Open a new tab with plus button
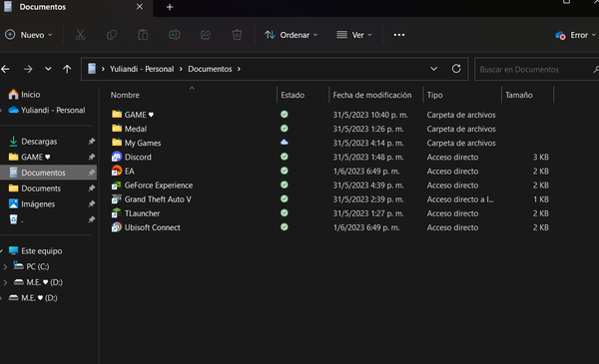This screenshot has height=364, width=599. (x=170, y=7)
